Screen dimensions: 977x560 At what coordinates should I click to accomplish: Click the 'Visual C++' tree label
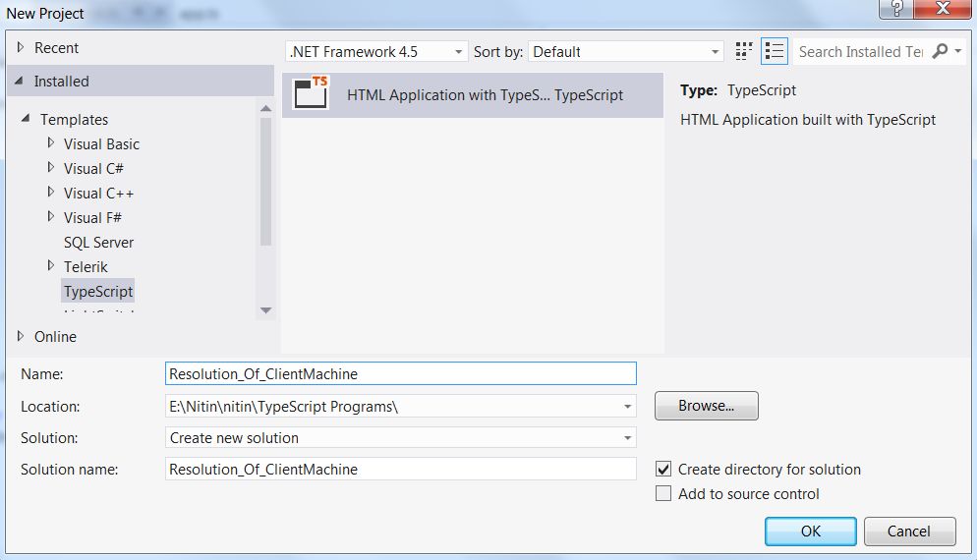coord(98,194)
